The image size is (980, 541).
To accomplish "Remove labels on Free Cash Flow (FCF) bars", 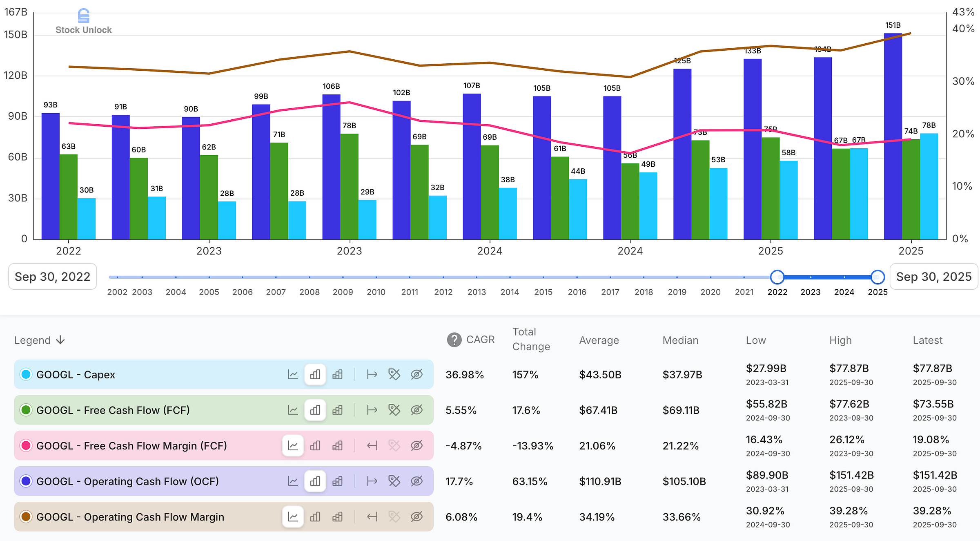I will tap(394, 410).
